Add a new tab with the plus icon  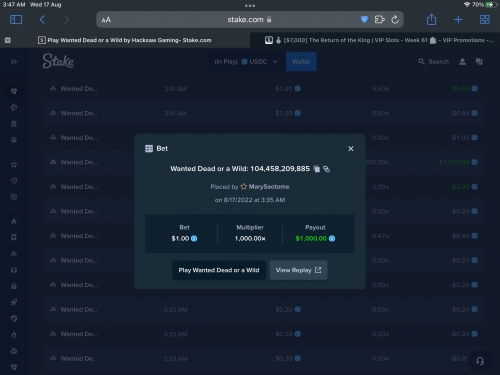(x=458, y=20)
